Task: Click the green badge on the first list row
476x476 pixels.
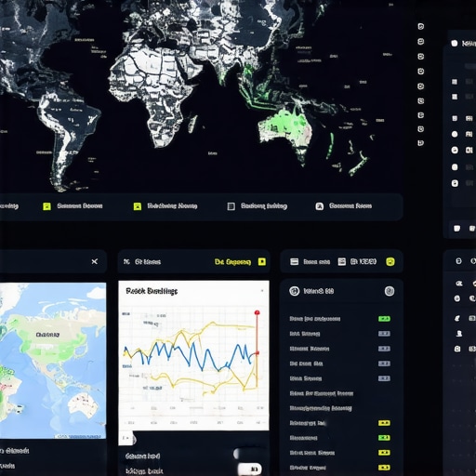Action: (x=384, y=319)
